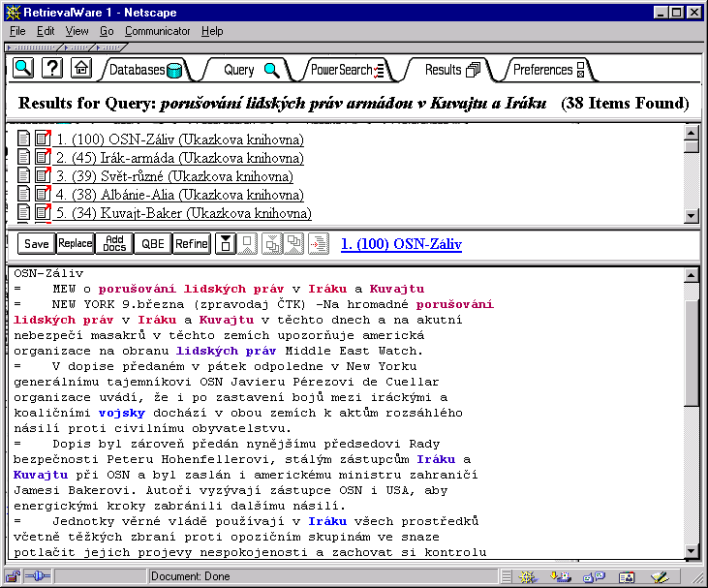Click the magnifying glass search icon
708x588 pixels.
[x=22, y=69]
